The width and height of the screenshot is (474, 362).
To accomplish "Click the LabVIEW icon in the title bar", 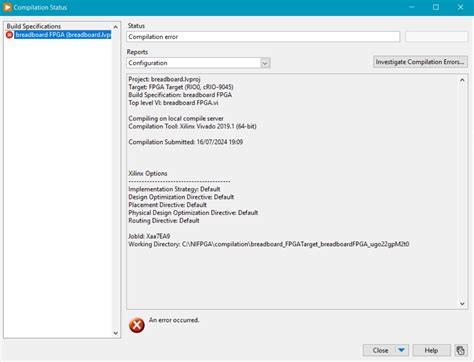I will [x=7, y=7].
